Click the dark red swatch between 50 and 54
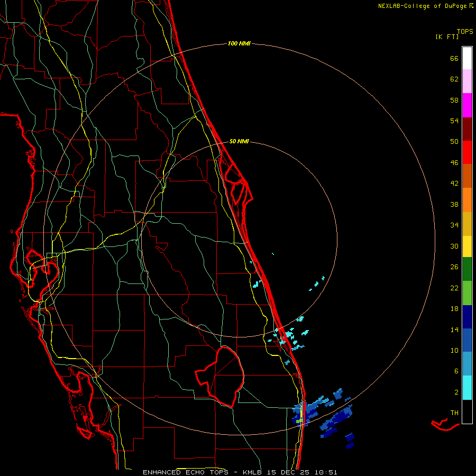 point(467,129)
